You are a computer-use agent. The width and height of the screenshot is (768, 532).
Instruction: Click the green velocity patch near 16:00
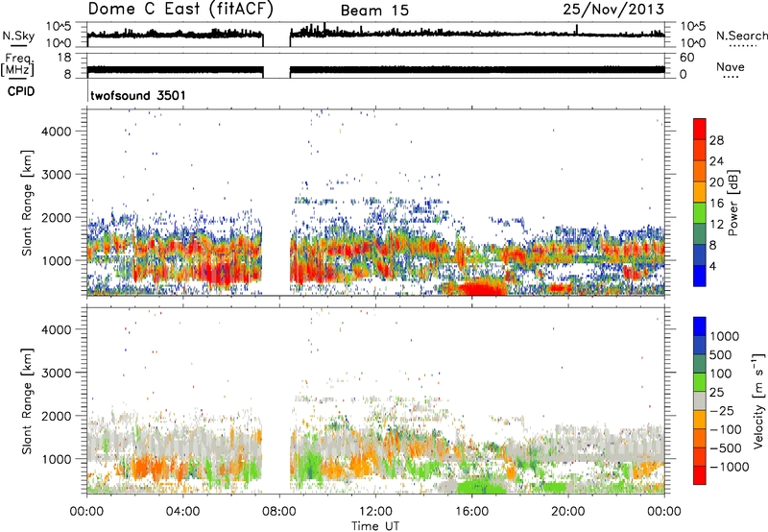(x=482, y=487)
